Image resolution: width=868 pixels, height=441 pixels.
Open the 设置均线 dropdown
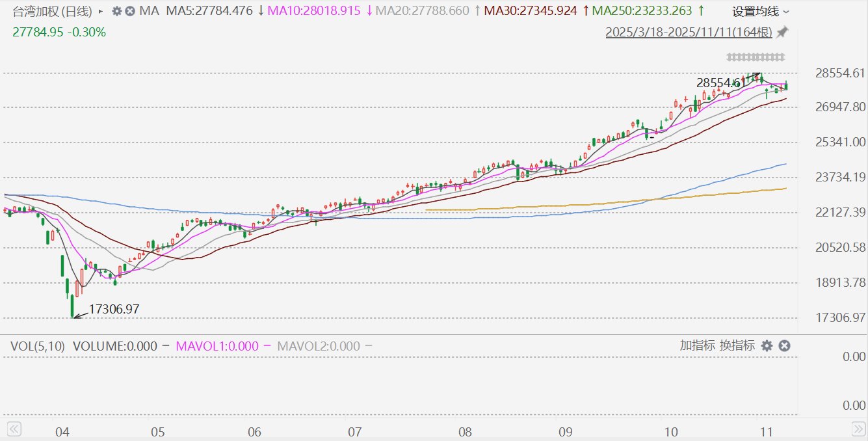[x=761, y=11]
